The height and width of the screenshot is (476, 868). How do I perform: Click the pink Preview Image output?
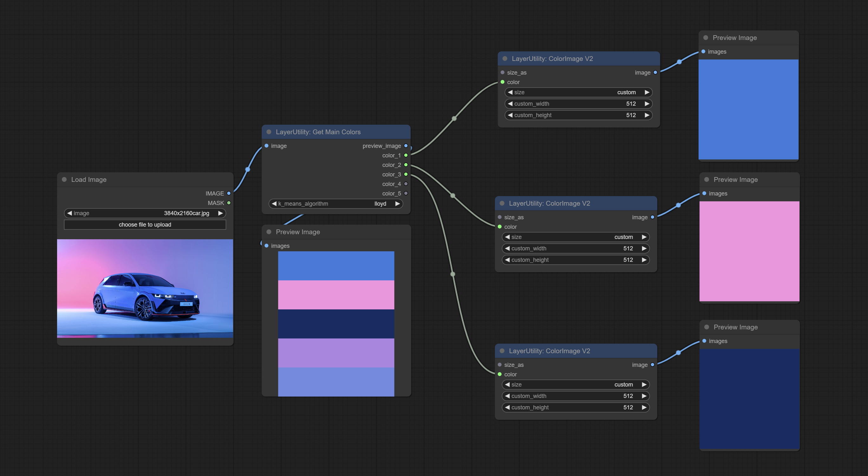(749, 251)
